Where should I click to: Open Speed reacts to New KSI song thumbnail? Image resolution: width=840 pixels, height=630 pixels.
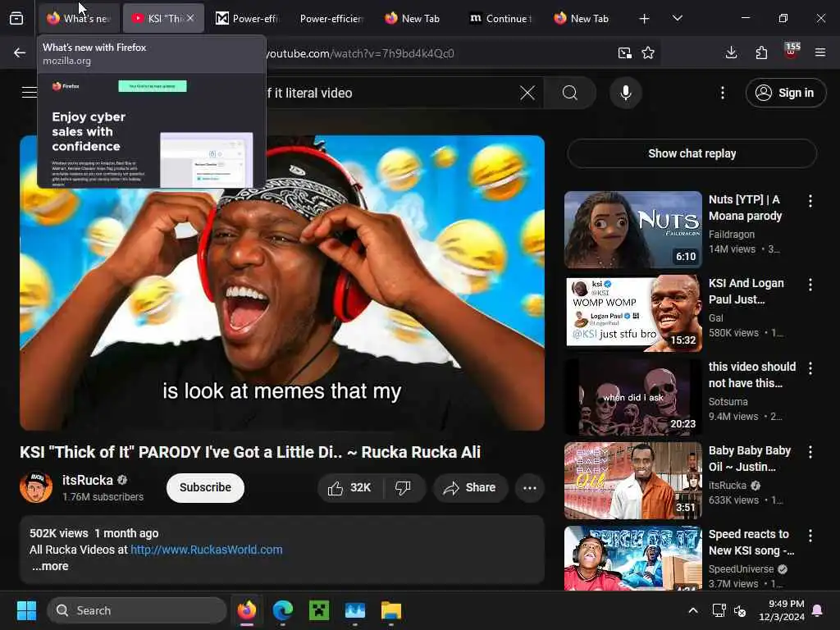tap(632, 558)
